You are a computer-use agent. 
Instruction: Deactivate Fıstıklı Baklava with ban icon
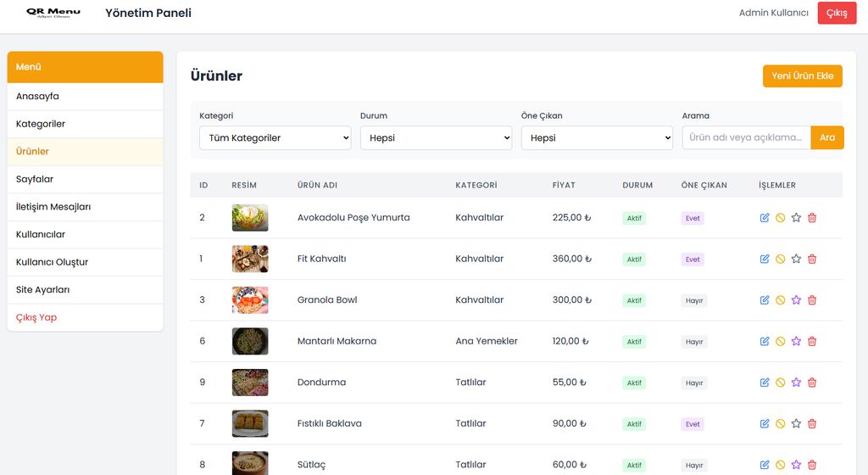pyautogui.click(x=780, y=423)
